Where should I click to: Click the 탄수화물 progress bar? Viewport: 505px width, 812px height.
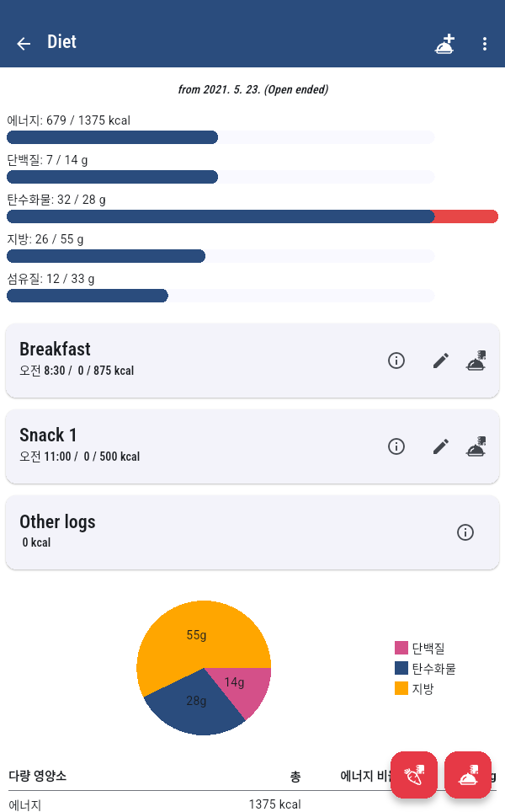pos(252,216)
